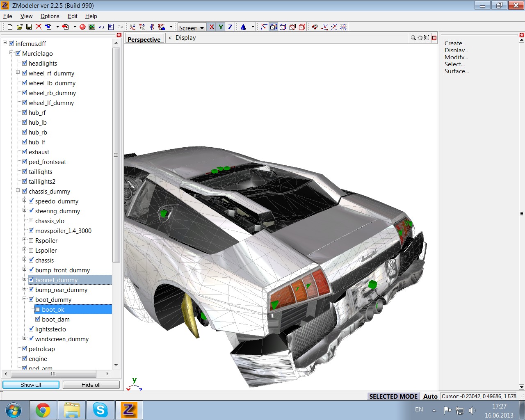This screenshot has height=420, width=525.
Task: Click the Show all button
Action: [31, 385]
